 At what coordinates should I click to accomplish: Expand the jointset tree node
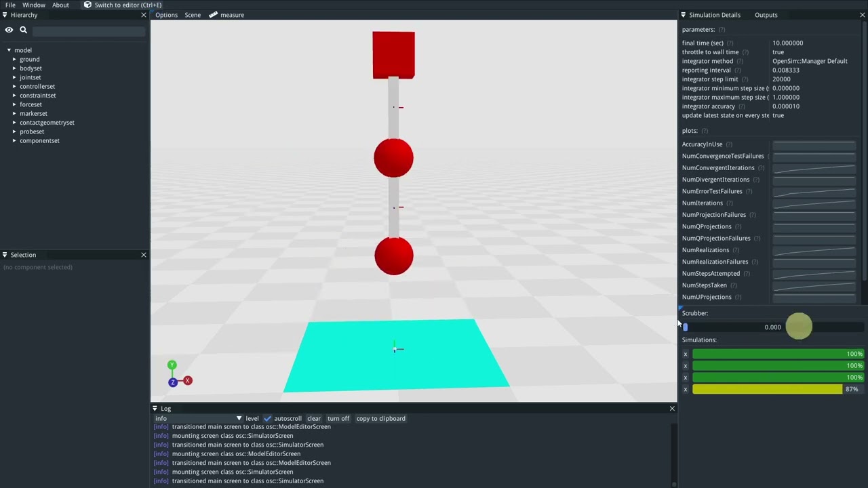(14, 77)
